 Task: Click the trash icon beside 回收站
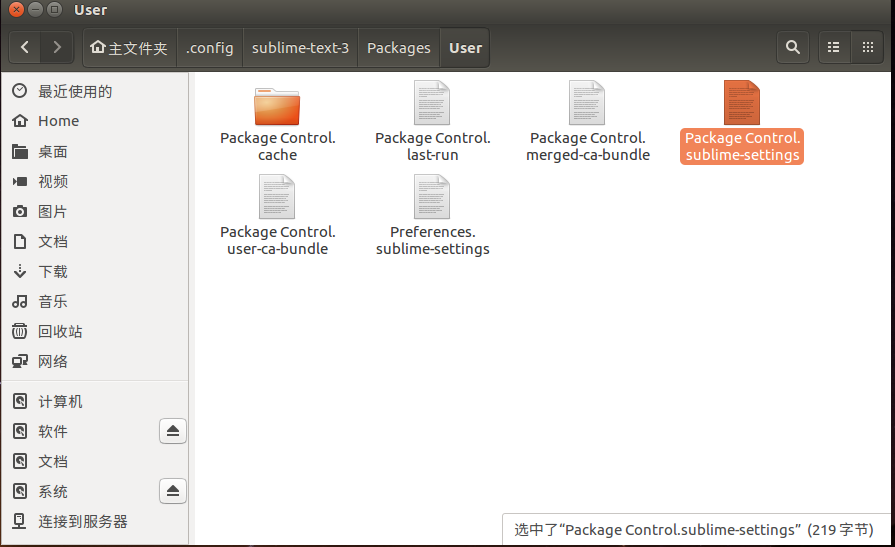click(x=20, y=331)
